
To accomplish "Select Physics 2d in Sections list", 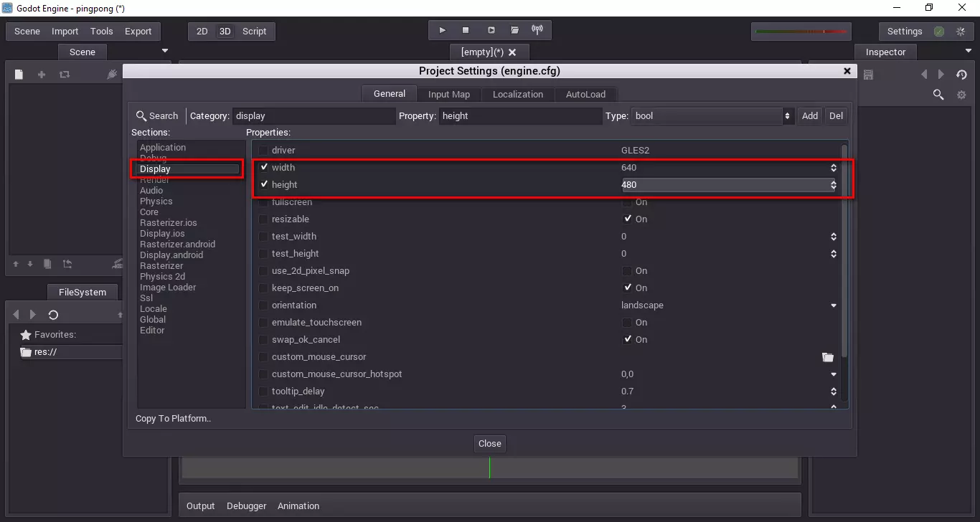I will pos(162,277).
